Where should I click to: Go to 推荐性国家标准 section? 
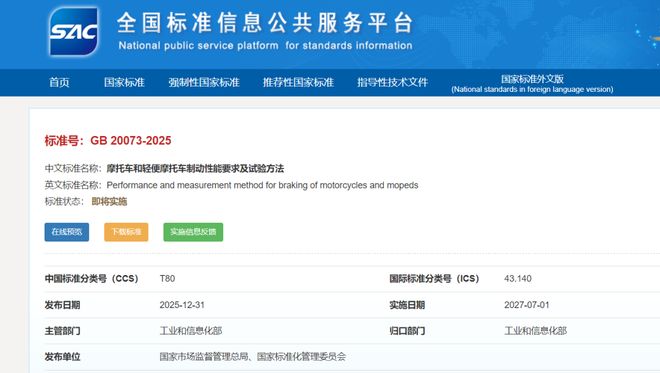(x=298, y=82)
